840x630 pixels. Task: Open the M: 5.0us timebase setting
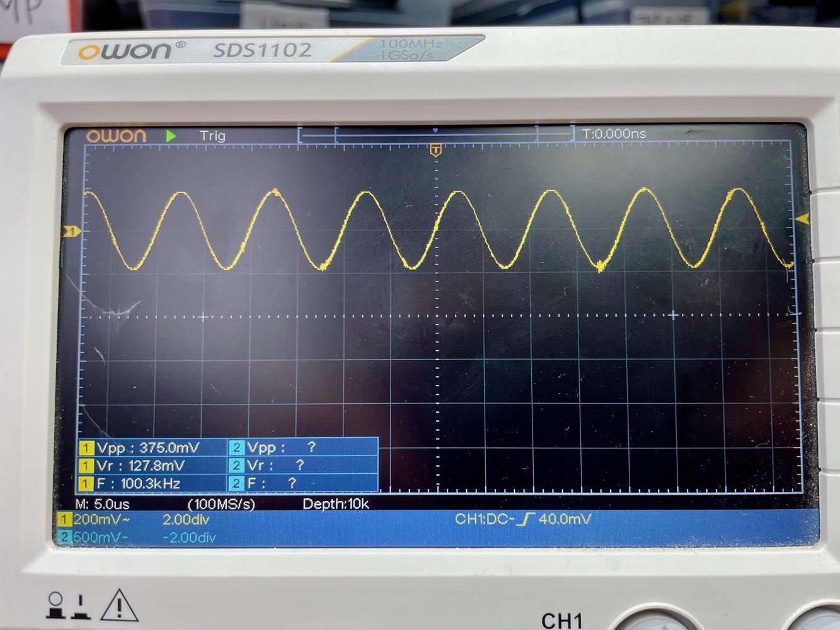[102, 504]
